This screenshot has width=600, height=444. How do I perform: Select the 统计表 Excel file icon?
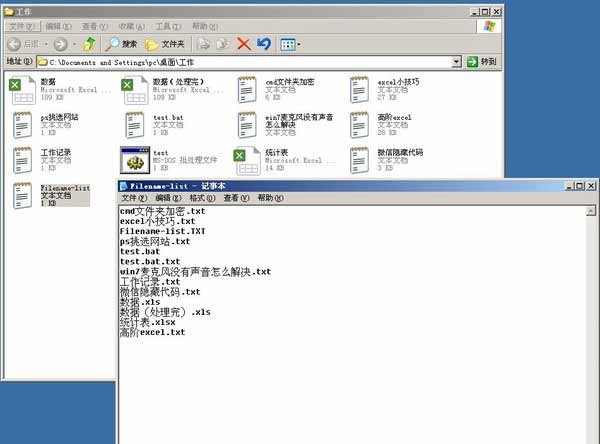(247, 161)
